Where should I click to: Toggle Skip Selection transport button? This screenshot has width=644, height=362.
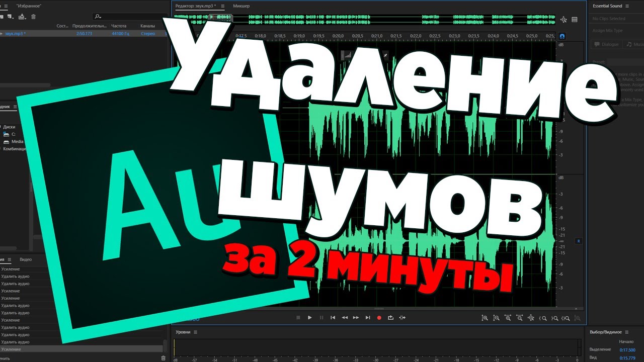pyautogui.click(x=402, y=318)
